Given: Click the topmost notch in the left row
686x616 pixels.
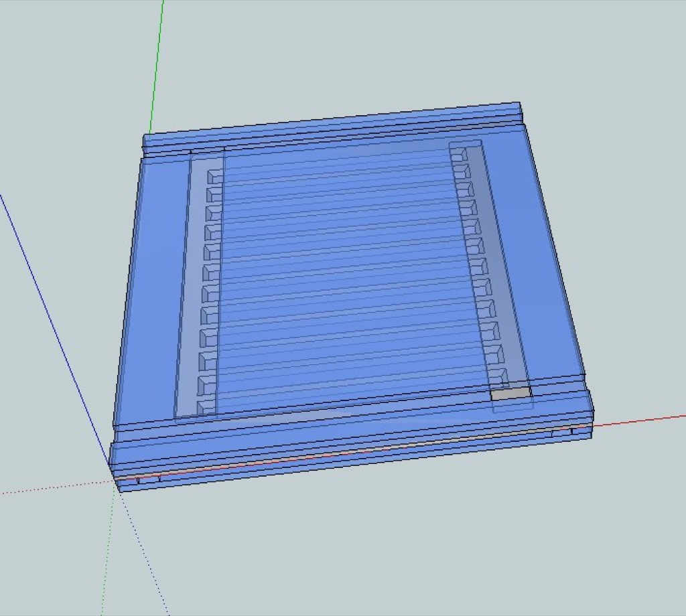Looking at the screenshot, I should [x=214, y=176].
